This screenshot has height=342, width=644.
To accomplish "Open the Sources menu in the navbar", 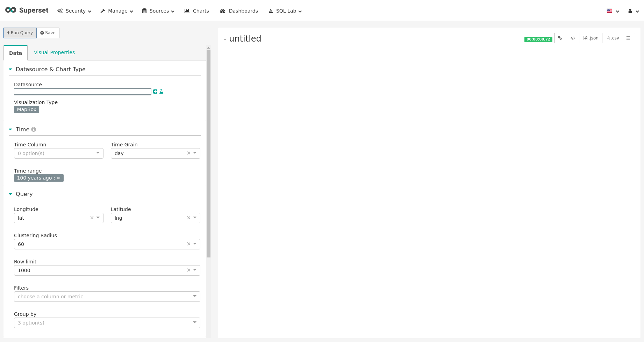I will click(x=158, y=11).
